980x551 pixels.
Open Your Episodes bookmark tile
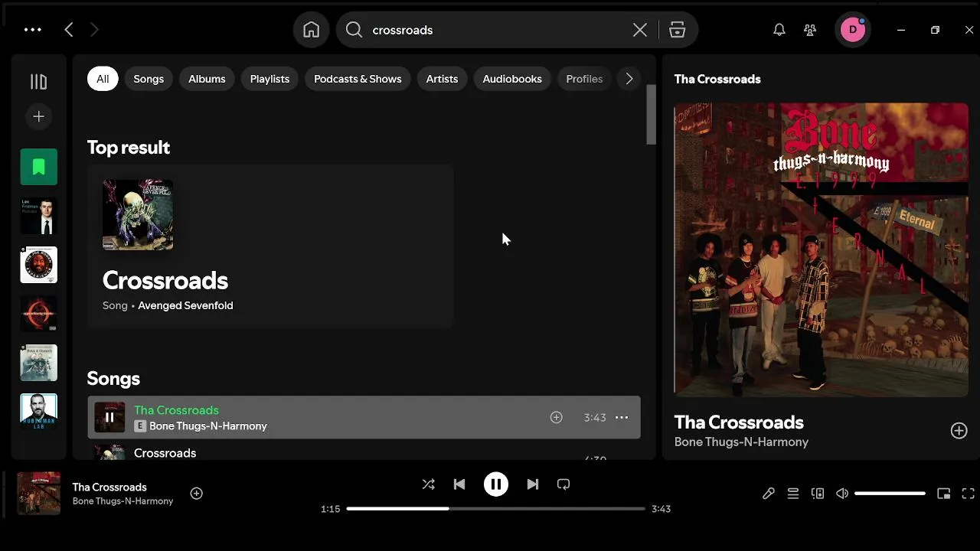pos(38,167)
